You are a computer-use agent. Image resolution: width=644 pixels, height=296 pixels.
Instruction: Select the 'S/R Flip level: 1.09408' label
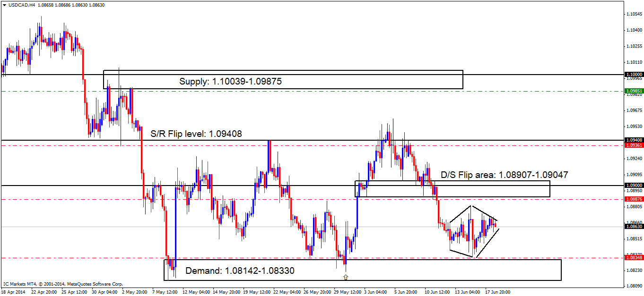point(196,134)
